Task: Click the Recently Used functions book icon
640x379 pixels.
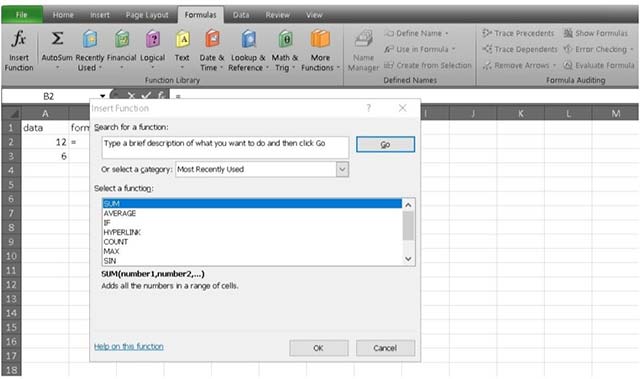Action: [x=90, y=39]
